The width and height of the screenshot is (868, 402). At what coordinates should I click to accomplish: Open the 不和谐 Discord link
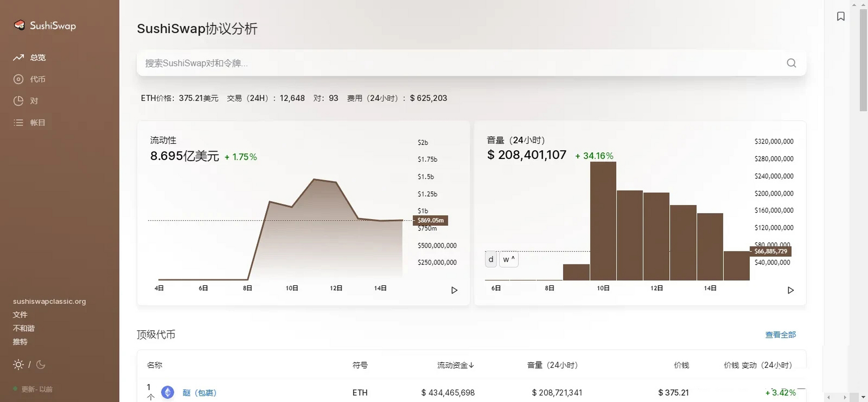24,328
